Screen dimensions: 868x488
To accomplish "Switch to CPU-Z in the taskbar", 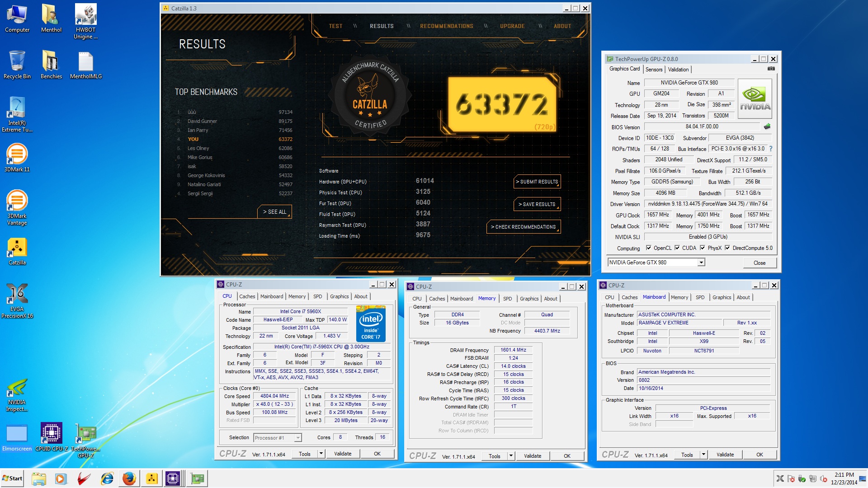I will pyautogui.click(x=173, y=479).
